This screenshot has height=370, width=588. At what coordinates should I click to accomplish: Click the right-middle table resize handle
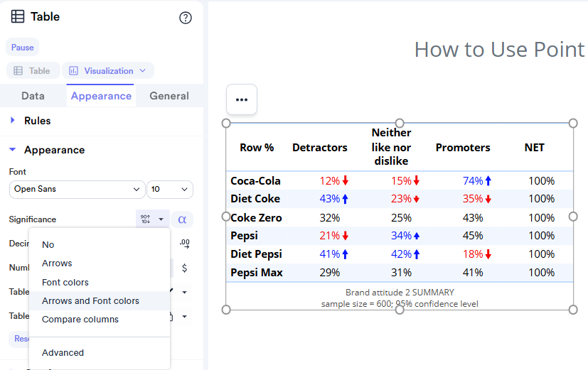point(573,217)
